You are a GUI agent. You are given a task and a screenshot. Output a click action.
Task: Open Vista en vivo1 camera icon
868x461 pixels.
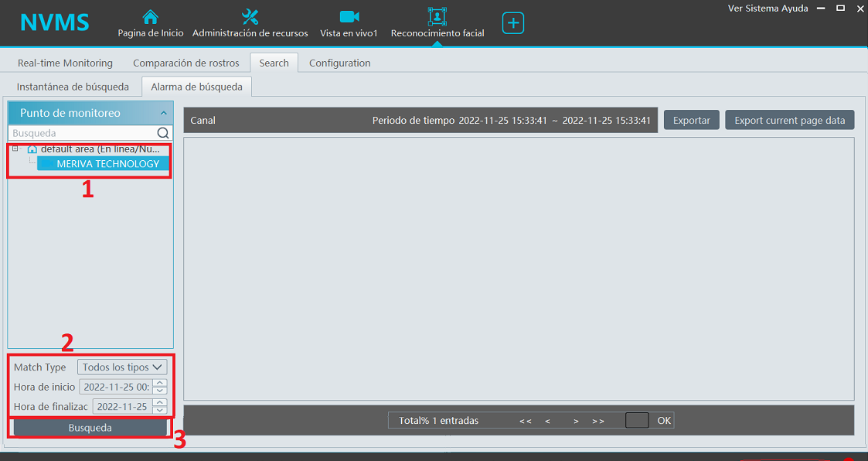click(349, 17)
